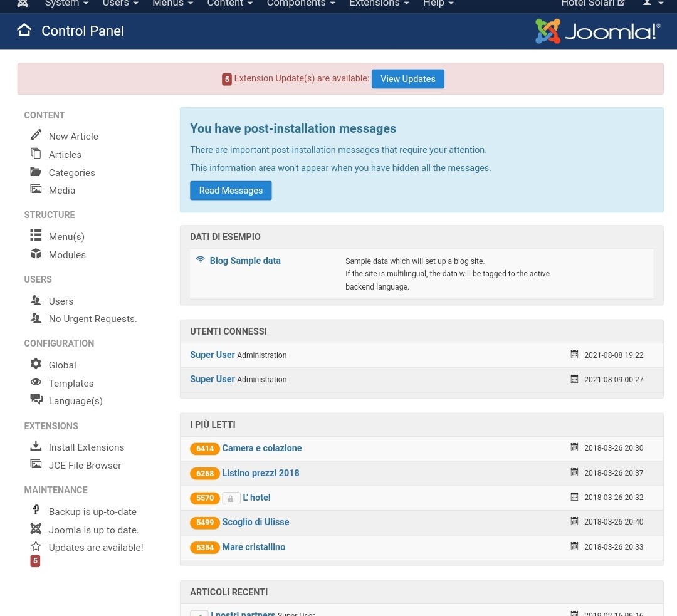
Task: Open the Mare cristallino article
Action: (x=253, y=547)
